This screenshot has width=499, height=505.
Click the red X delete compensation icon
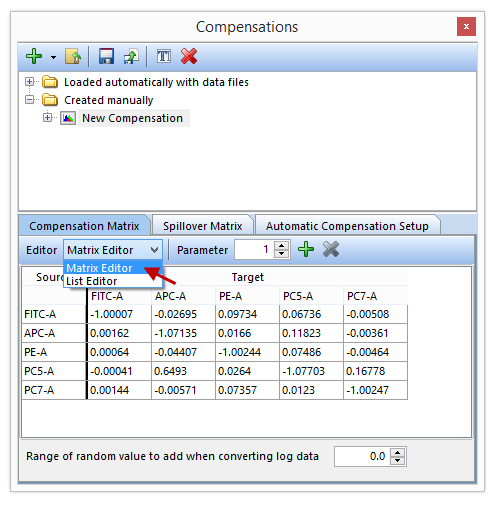pyautogui.click(x=189, y=56)
